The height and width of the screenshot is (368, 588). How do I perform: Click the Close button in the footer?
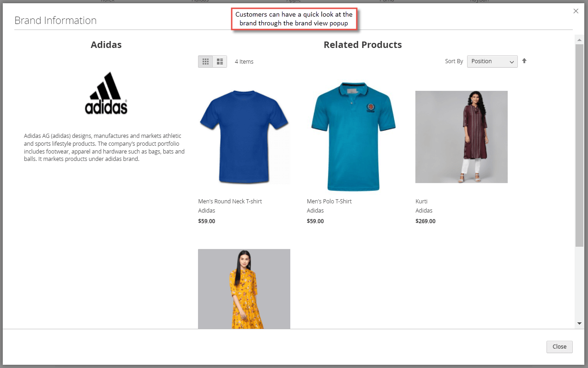tap(559, 347)
